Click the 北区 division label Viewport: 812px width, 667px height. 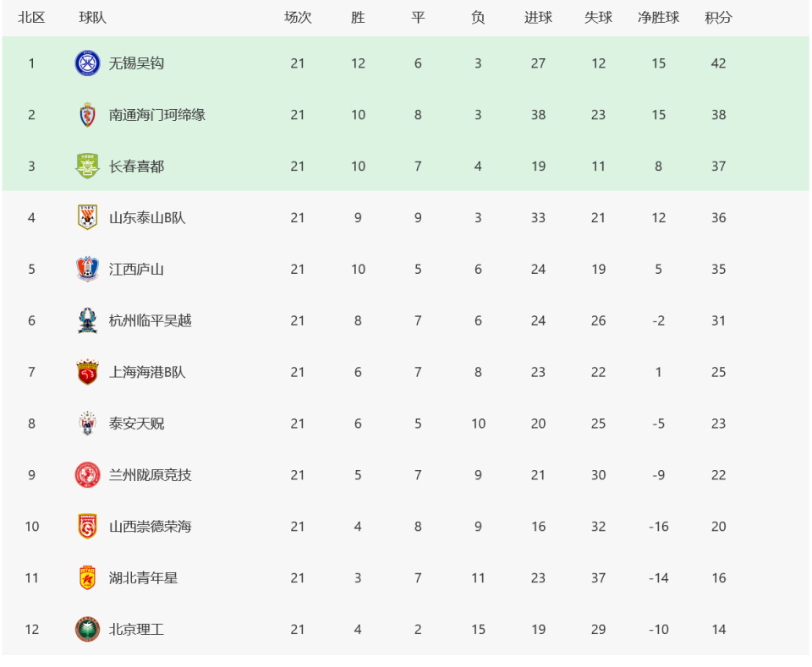31,18
